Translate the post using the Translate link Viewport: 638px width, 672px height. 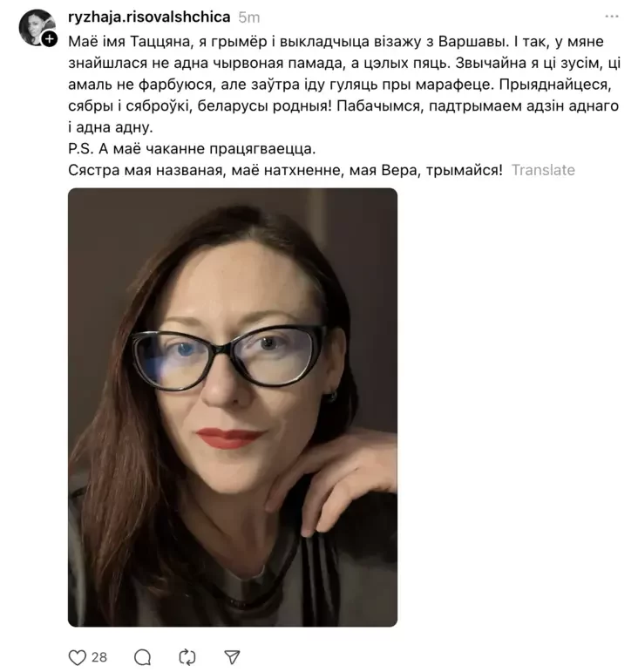543,170
